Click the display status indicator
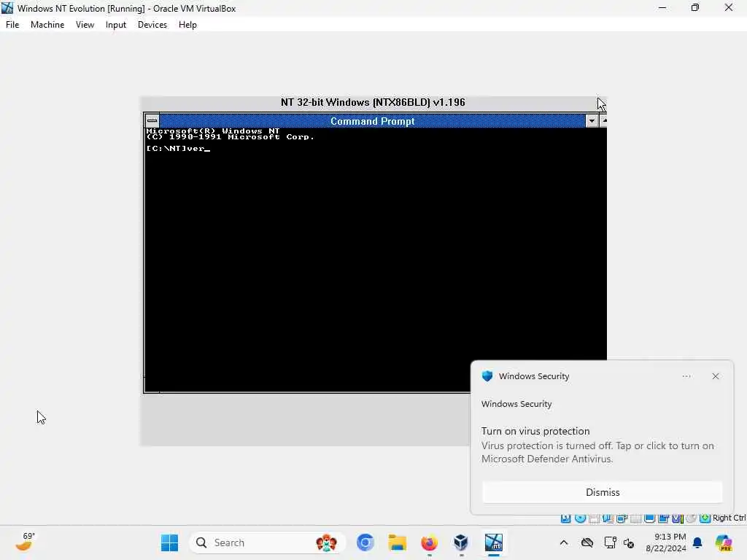 tap(649, 518)
